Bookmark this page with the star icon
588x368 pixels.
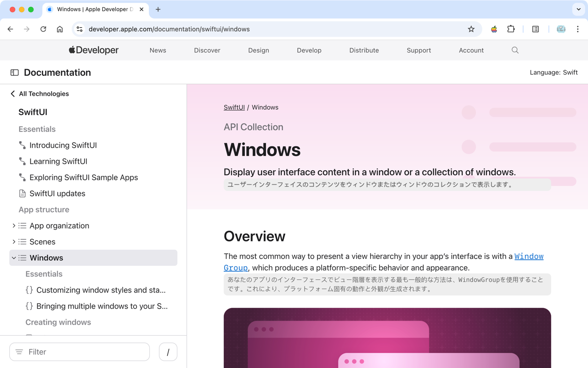(471, 29)
